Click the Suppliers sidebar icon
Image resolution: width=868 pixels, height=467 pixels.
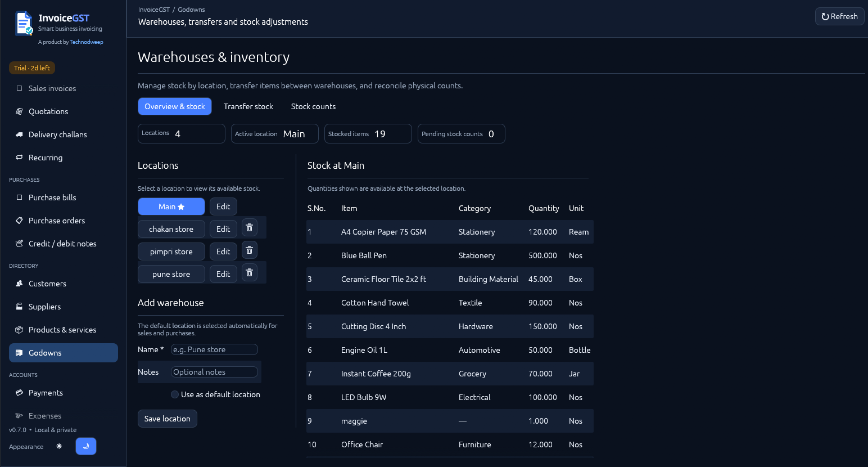coord(19,307)
